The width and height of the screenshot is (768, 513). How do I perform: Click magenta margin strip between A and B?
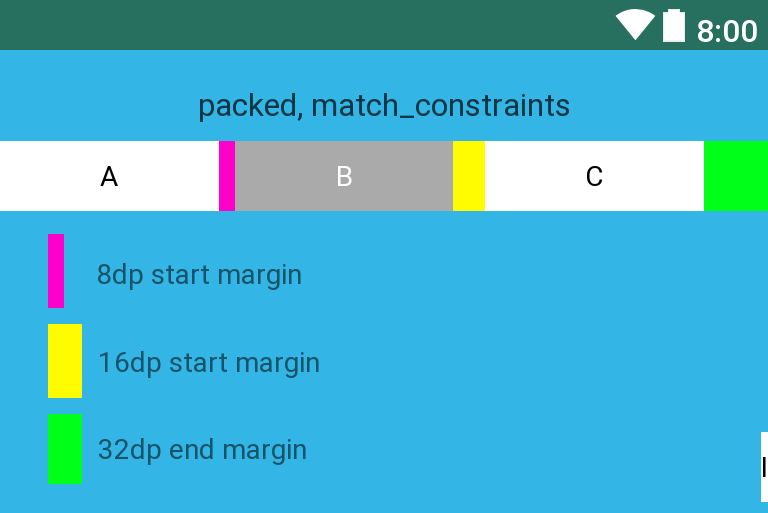[x=227, y=176]
